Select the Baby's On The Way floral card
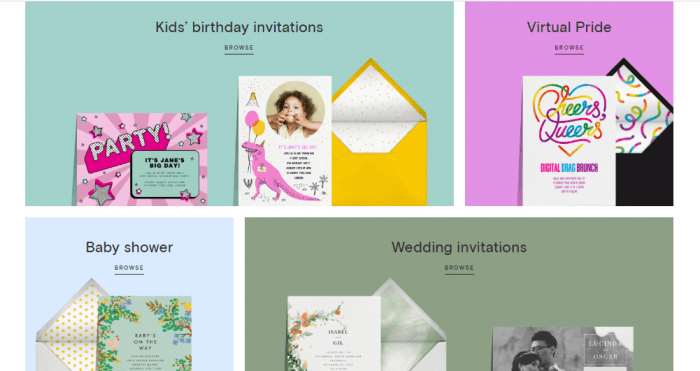The height and width of the screenshot is (371, 700). coord(145,333)
